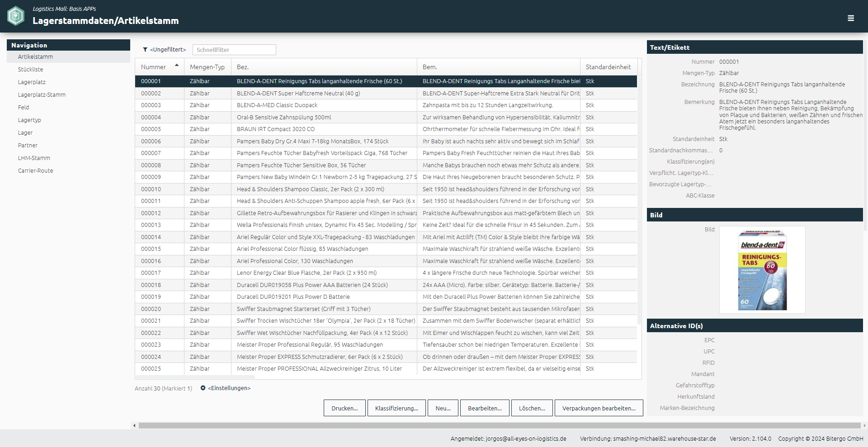Select row 000002 BLEND-A-DENT Super Haftcreme
868x447 pixels.
click(x=386, y=93)
